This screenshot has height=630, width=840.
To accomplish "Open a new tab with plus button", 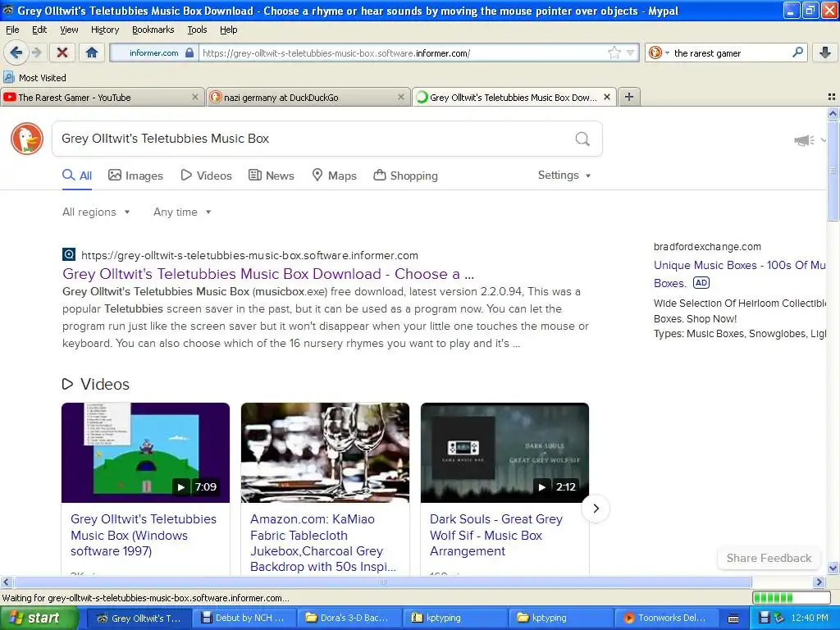I will tap(629, 97).
